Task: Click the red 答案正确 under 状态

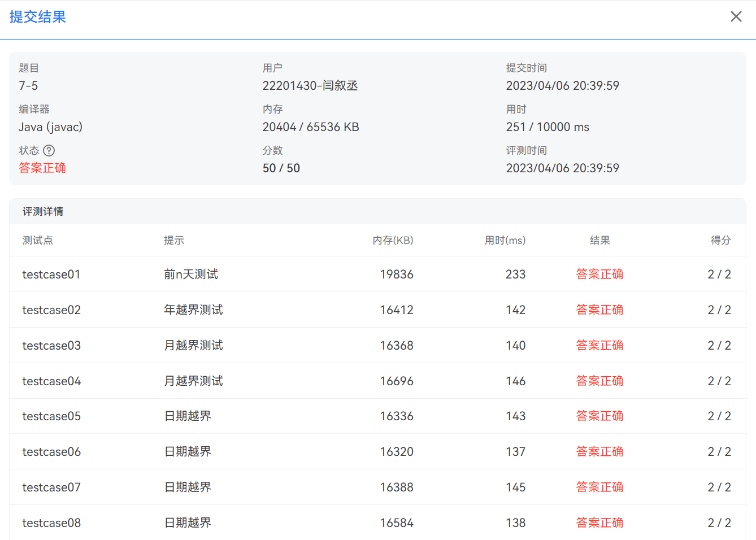Action: tap(42, 168)
